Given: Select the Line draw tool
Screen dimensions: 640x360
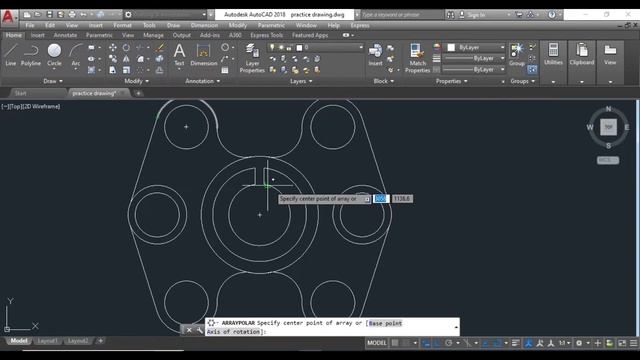Looking at the screenshot, I should (11, 54).
